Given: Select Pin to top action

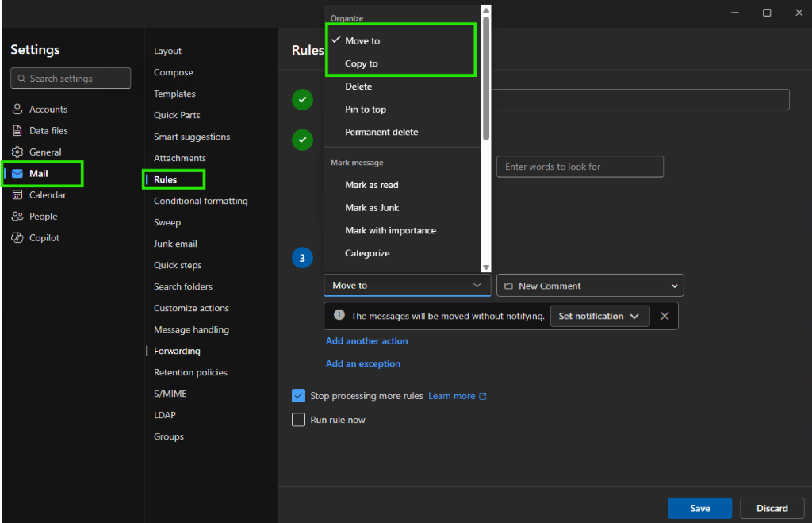Looking at the screenshot, I should click(401, 109).
